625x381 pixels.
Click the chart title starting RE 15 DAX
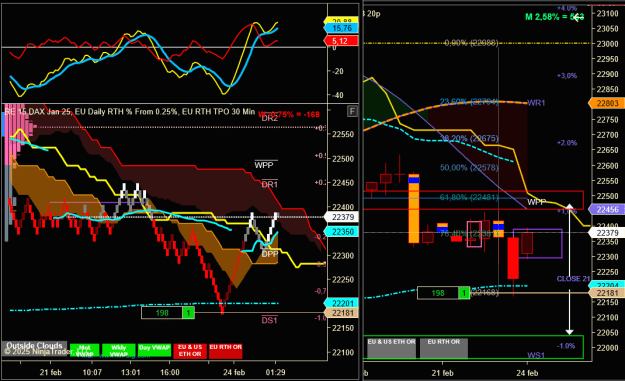[130, 112]
